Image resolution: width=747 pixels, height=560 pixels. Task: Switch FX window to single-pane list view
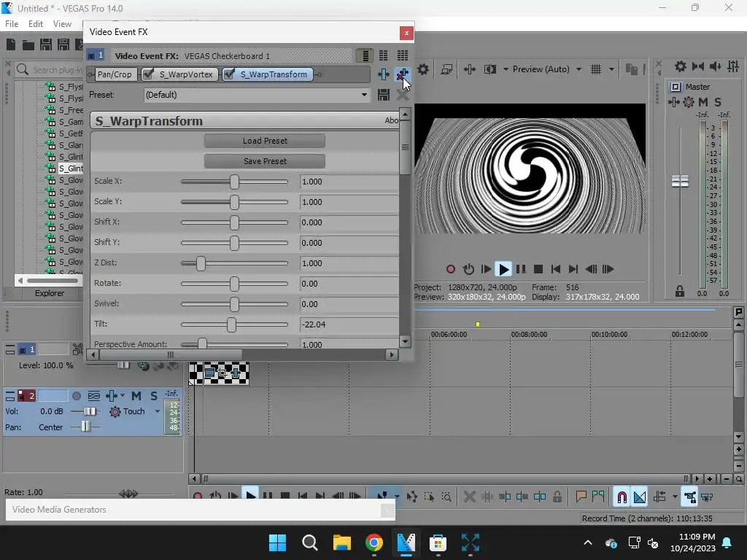coord(365,55)
